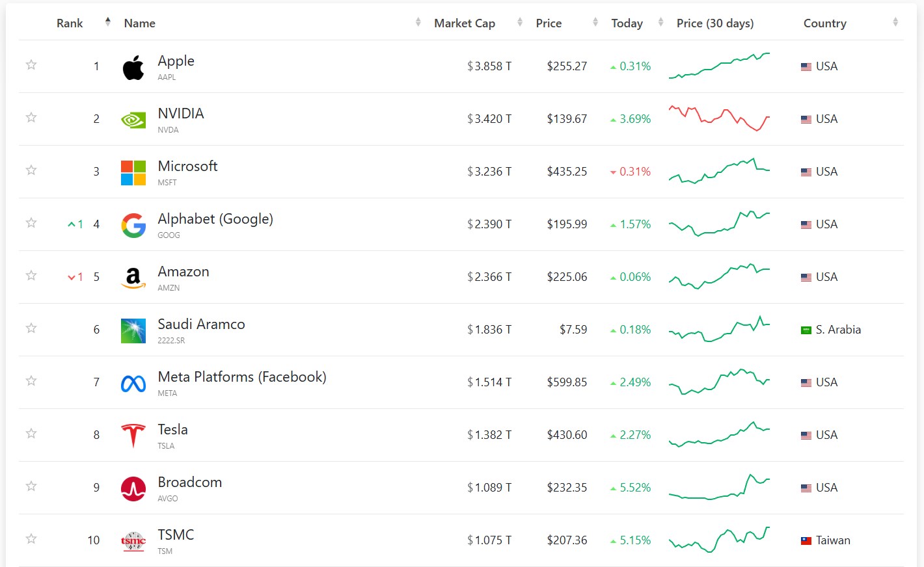Sort by Country column arrows
This screenshot has height=567, width=924.
(x=895, y=22)
